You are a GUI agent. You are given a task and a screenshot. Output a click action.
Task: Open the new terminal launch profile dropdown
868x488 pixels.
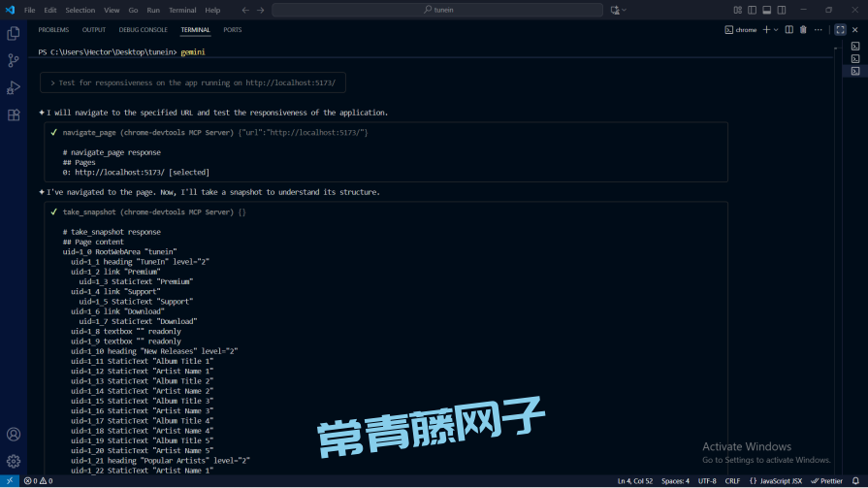pos(776,30)
